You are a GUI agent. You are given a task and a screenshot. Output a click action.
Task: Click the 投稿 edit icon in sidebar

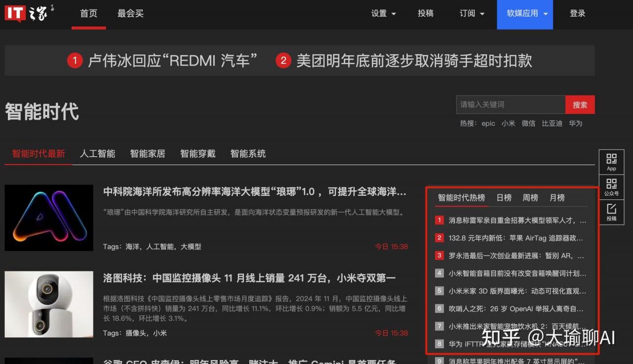pos(612,212)
